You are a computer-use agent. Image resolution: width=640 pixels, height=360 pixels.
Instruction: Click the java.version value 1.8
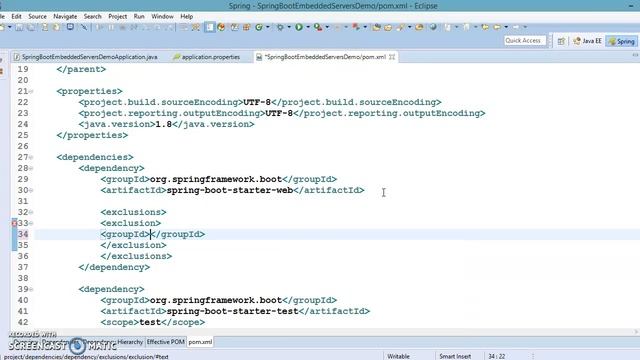coord(164,124)
